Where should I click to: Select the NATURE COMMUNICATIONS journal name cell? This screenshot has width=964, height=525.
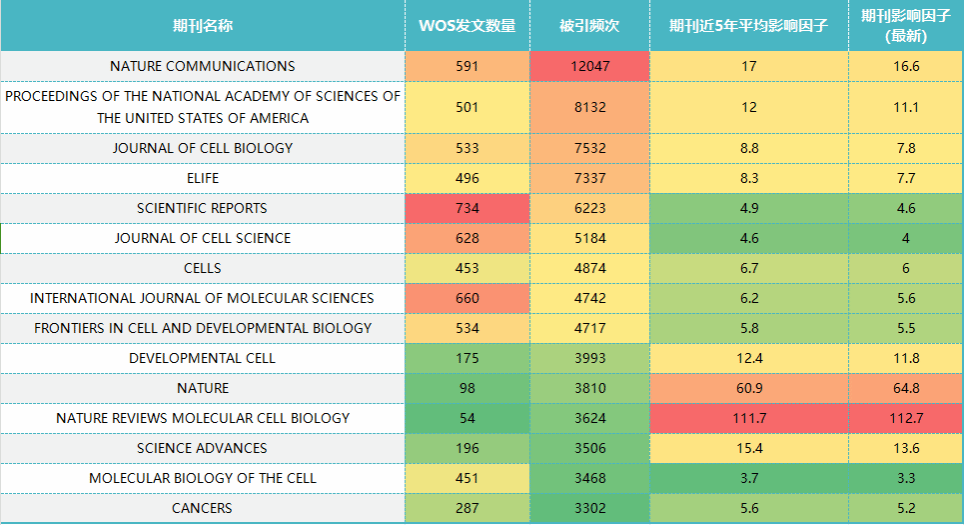point(202,66)
